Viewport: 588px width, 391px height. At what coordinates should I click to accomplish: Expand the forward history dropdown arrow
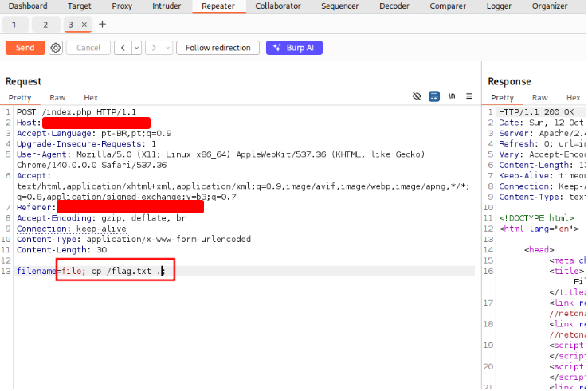point(165,48)
